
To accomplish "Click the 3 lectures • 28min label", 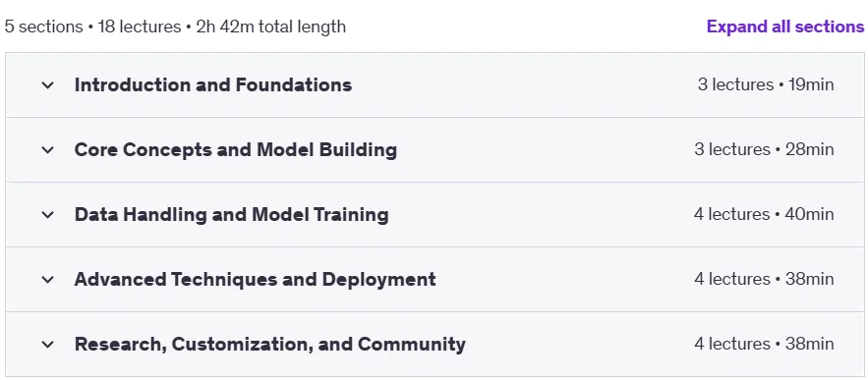I will pyautogui.click(x=764, y=149).
